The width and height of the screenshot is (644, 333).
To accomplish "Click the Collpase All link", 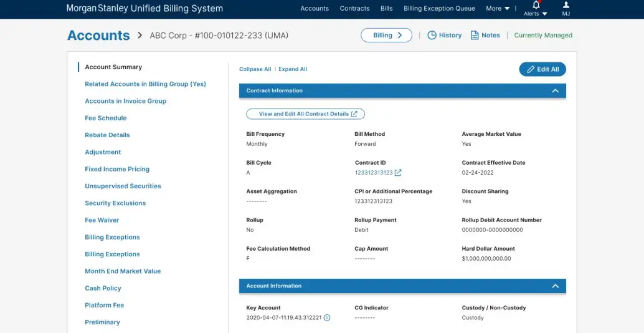I will (x=255, y=69).
